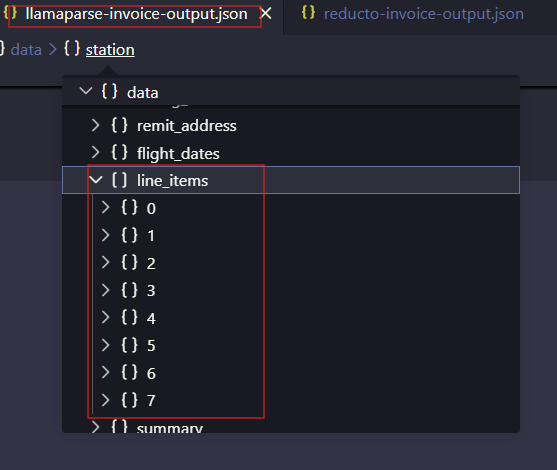Expand line item 3 chevron
This screenshot has height=470, width=557.
coord(105,290)
